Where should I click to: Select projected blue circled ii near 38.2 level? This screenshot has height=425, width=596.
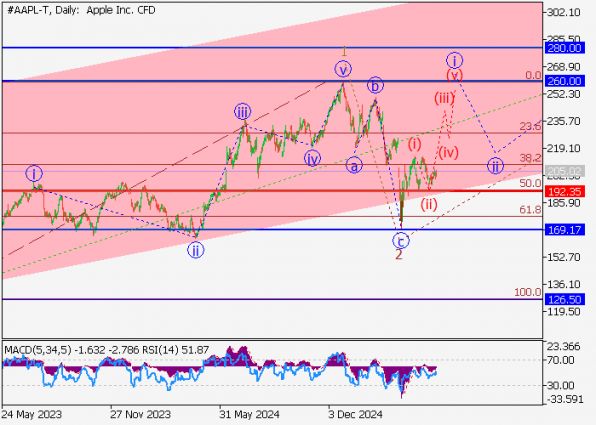click(x=495, y=166)
